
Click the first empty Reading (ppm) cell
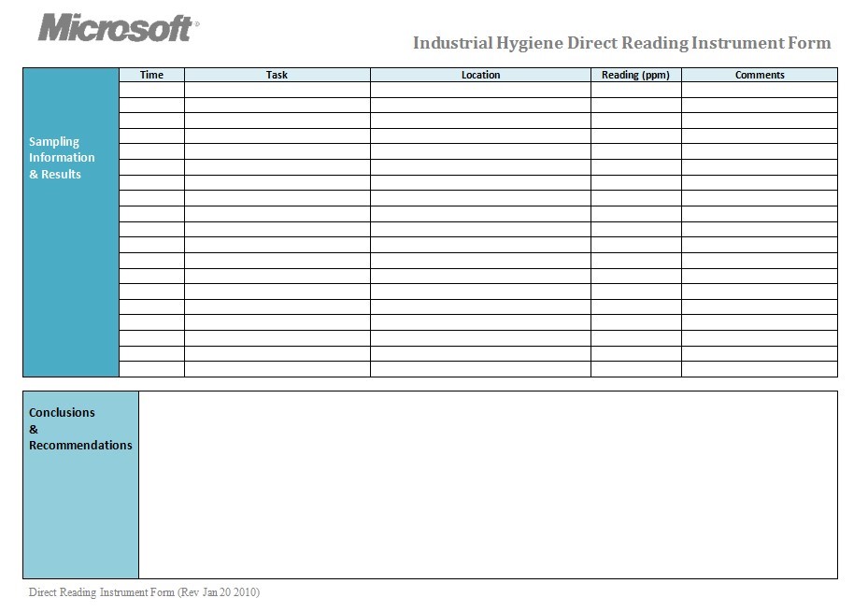click(x=635, y=90)
